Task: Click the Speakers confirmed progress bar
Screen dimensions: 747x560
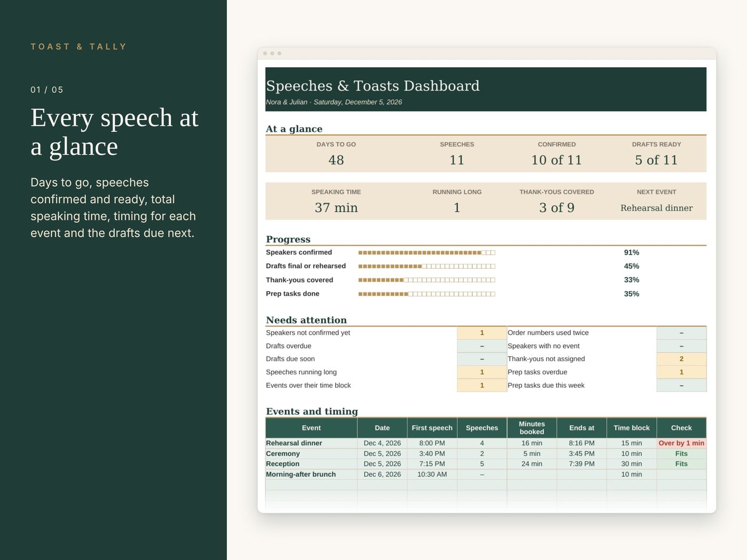Action: (x=427, y=253)
